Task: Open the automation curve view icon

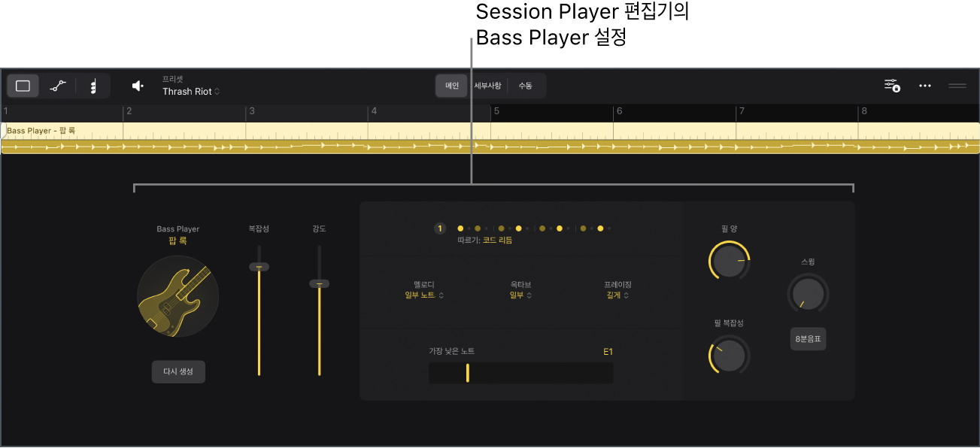Action: [x=58, y=86]
